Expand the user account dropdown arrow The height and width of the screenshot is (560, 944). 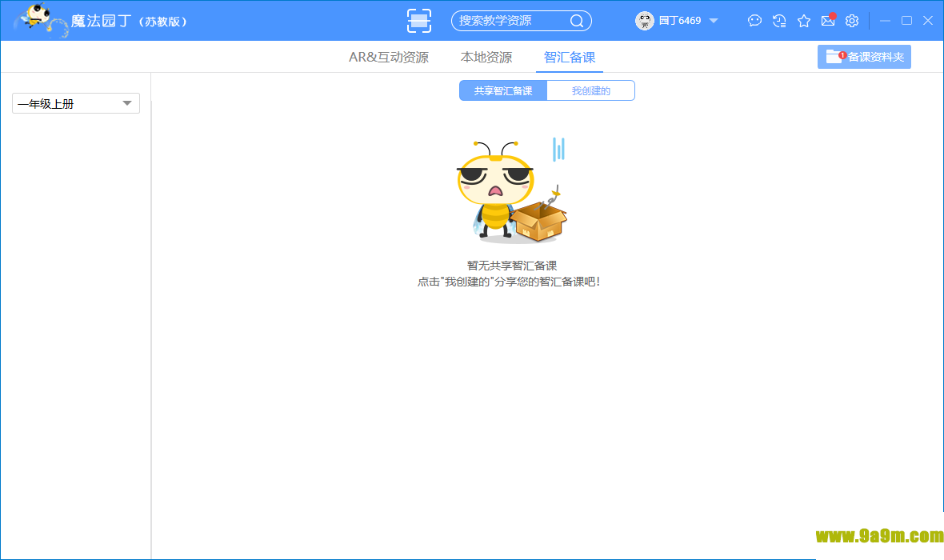(714, 21)
